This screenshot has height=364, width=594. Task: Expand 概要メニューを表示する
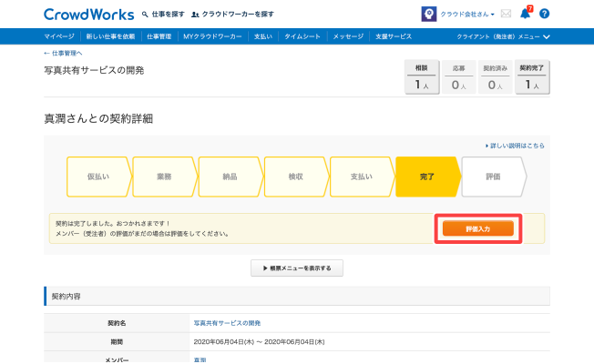[297, 268]
